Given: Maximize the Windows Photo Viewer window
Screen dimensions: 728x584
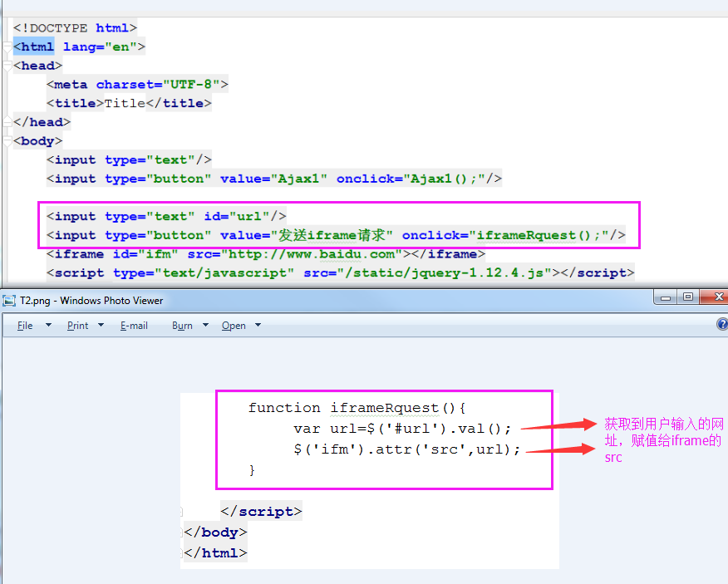Looking at the screenshot, I should point(688,297).
